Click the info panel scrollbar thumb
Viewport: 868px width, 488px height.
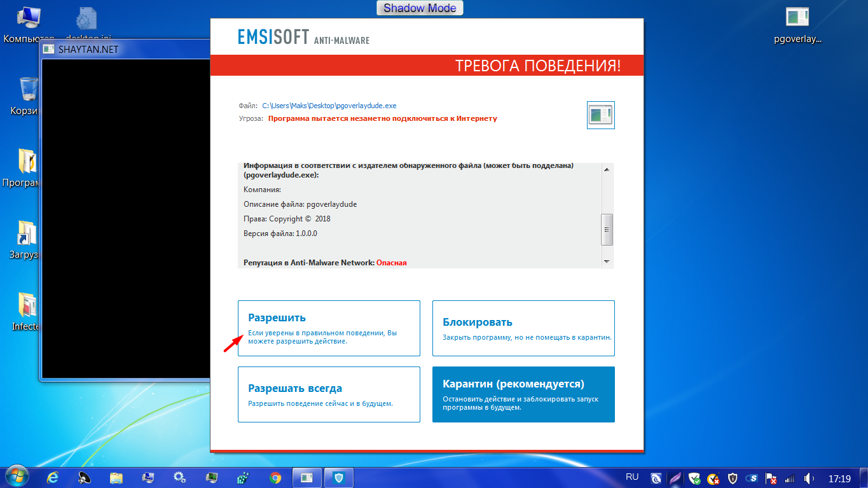tap(607, 230)
